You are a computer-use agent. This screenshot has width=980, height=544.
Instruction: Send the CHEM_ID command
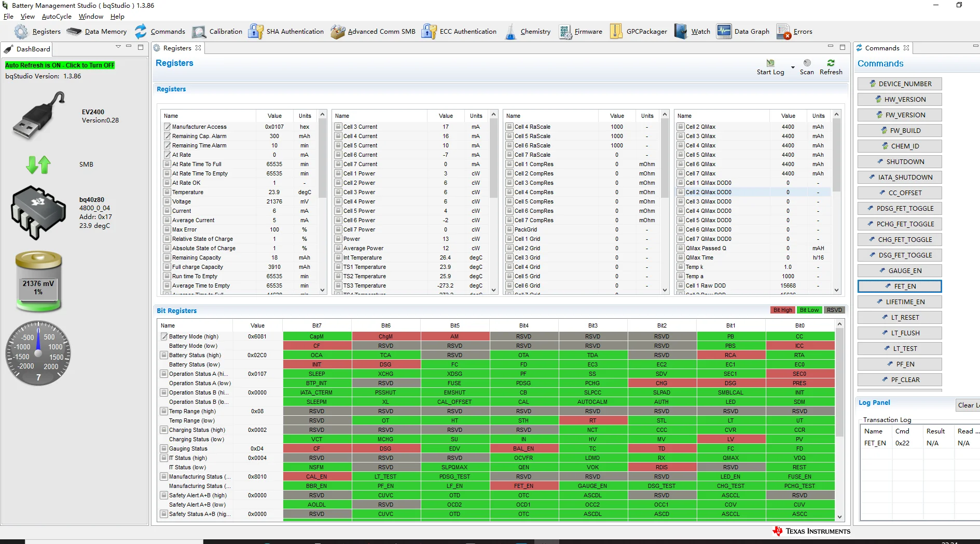tap(900, 146)
